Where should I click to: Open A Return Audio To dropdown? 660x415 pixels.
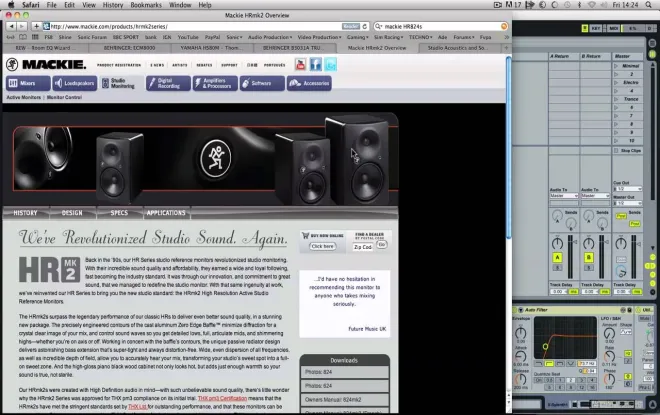click(564, 196)
